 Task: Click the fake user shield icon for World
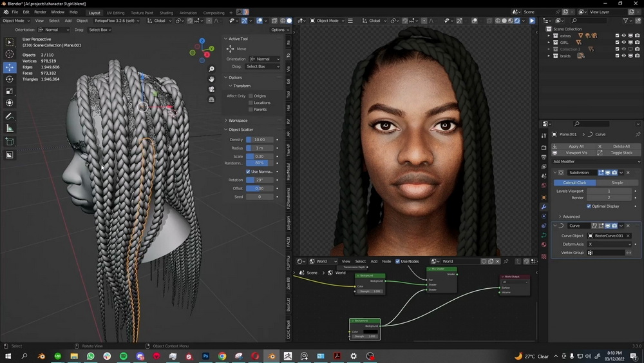[x=484, y=261]
